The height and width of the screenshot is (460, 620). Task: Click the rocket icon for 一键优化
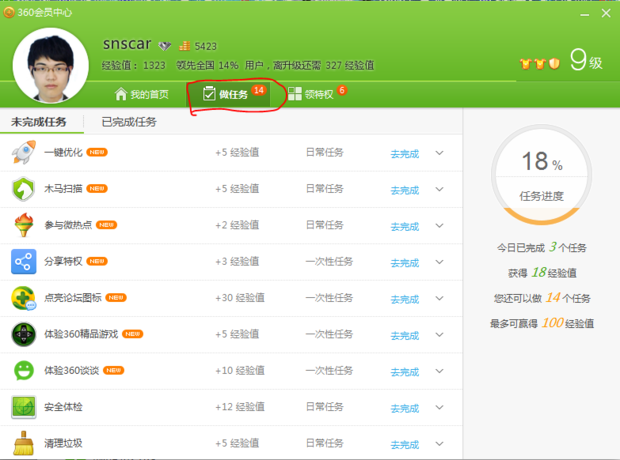click(24, 153)
